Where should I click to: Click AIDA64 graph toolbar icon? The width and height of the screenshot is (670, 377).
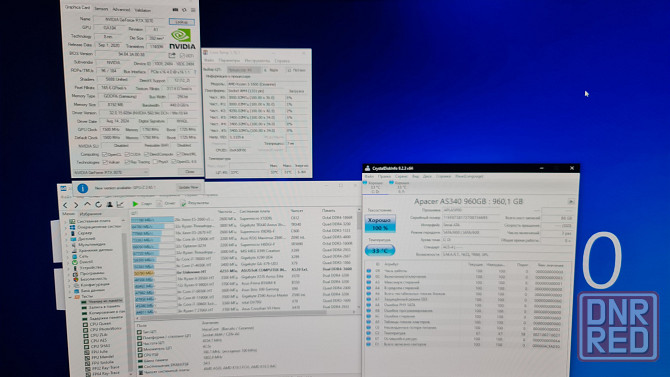pyautogui.click(x=120, y=205)
